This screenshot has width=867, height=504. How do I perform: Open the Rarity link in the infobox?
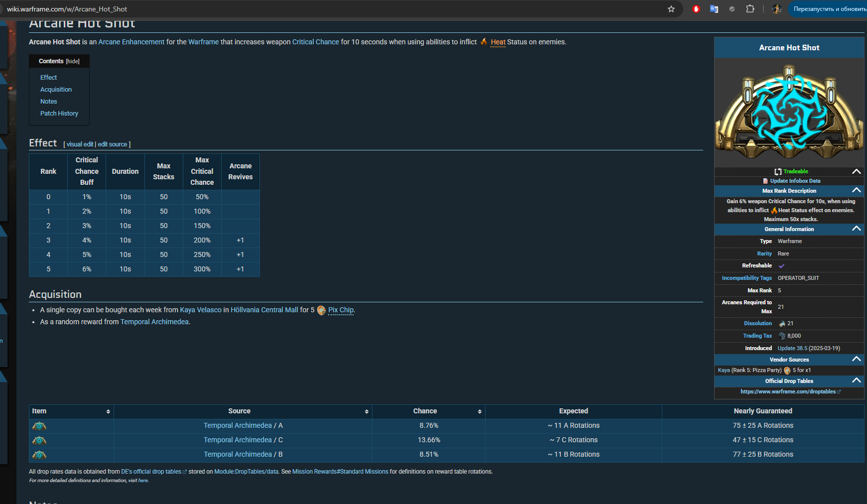[764, 253]
